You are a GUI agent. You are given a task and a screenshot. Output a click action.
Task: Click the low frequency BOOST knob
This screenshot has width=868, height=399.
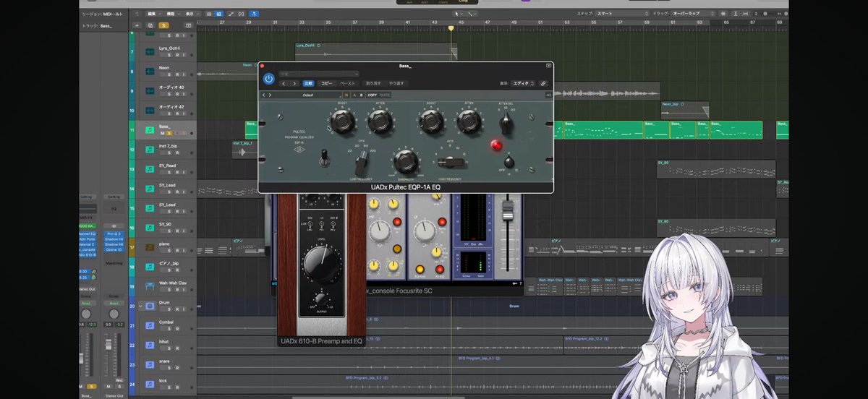click(342, 121)
